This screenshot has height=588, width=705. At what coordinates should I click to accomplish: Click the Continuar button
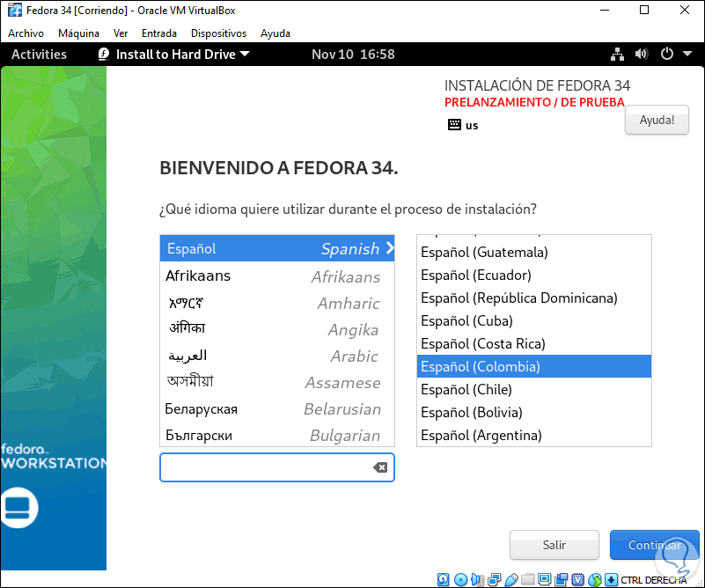click(x=655, y=545)
